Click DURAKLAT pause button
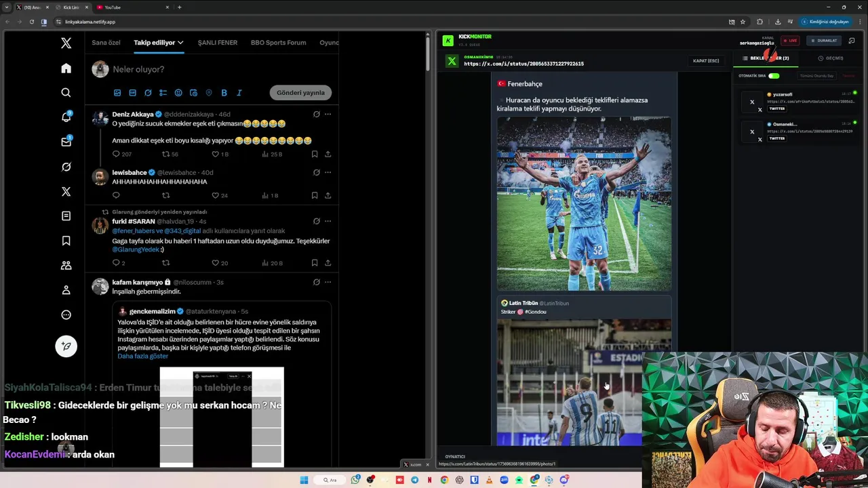Viewport: 868px width, 488px height. [823, 41]
